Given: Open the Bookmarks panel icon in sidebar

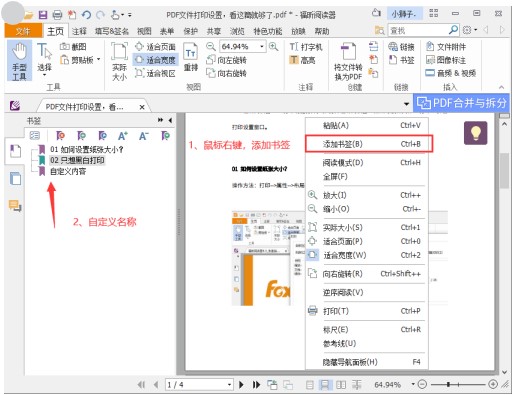Looking at the screenshot, I should click(x=15, y=151).
